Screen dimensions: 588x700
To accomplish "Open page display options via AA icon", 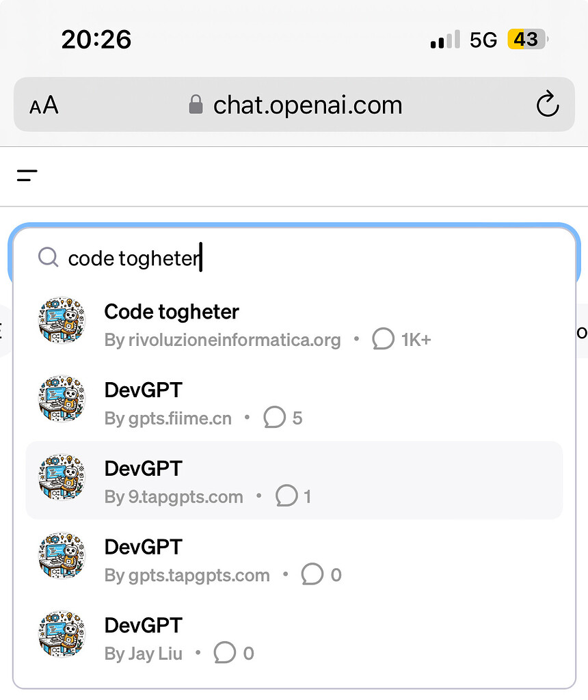I will coord(42,105).
